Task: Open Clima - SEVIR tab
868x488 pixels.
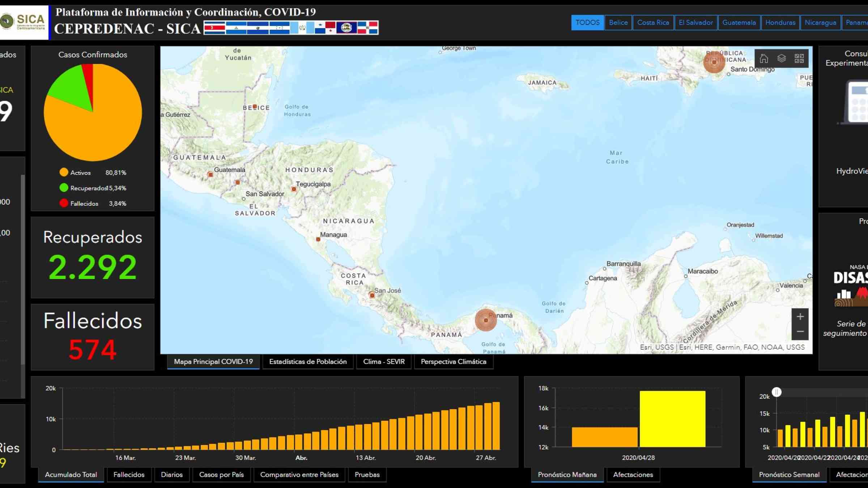Action: coord(384,362)
